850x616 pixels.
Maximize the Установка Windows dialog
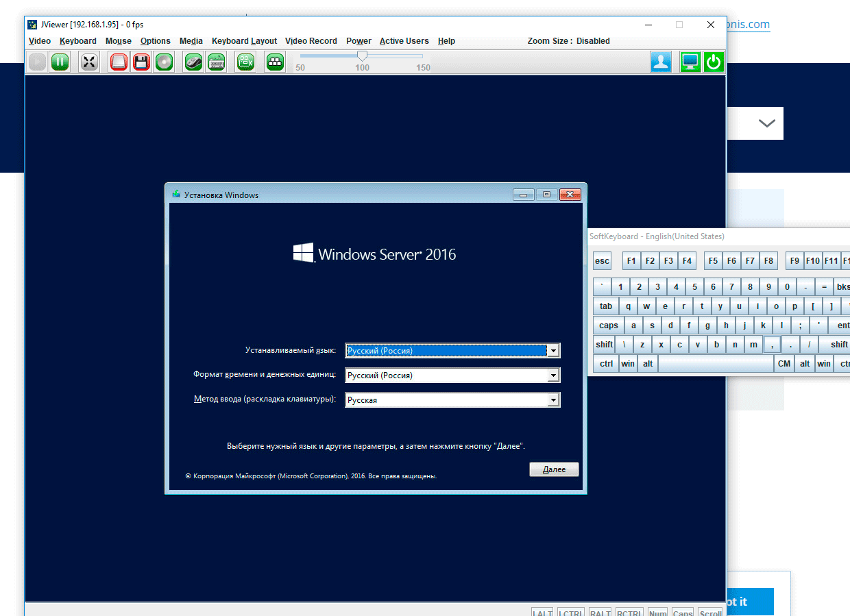coord(546,195)
